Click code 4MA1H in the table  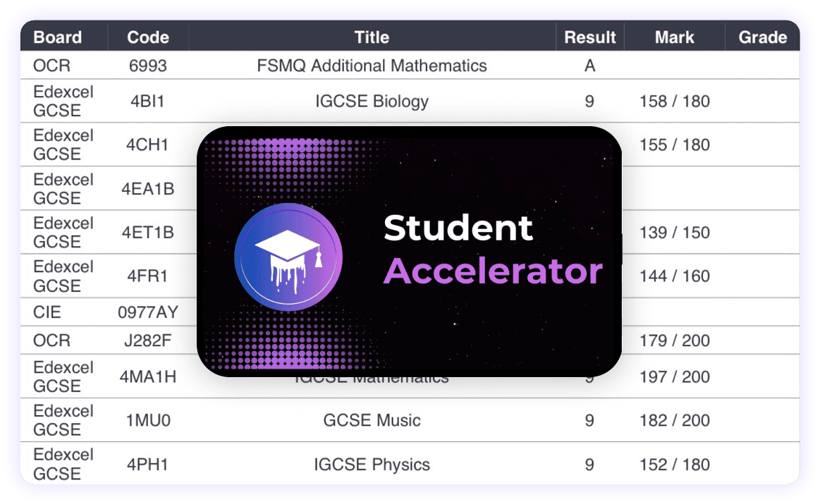point(148,377)
